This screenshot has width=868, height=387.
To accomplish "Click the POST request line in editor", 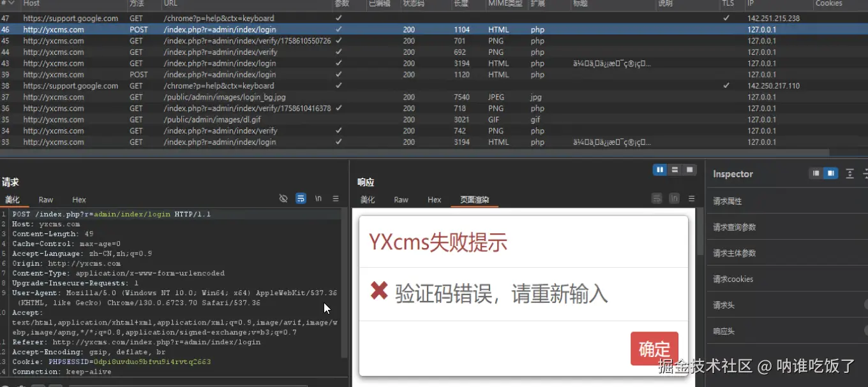I will pos(111,214).
